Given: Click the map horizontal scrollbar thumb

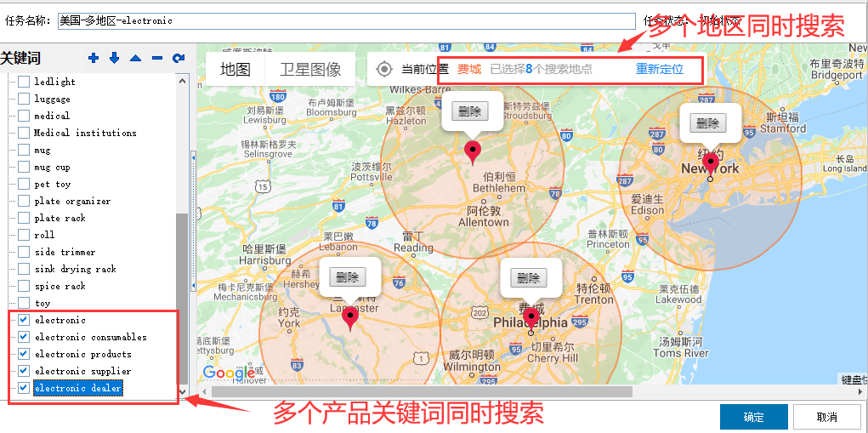Looking at the screenshot, I should coord(422,391).
